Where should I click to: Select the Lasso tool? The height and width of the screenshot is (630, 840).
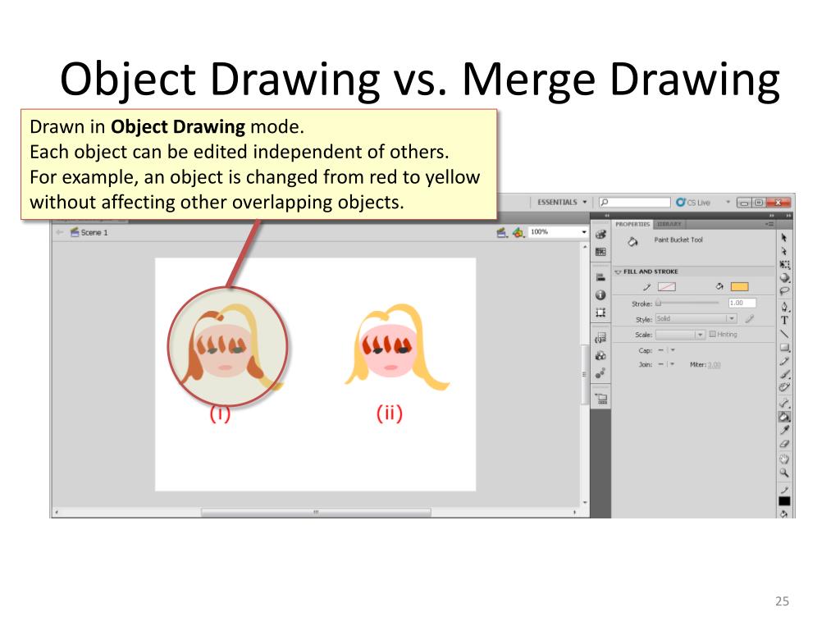pyautogui.click(x=784, y=291)
